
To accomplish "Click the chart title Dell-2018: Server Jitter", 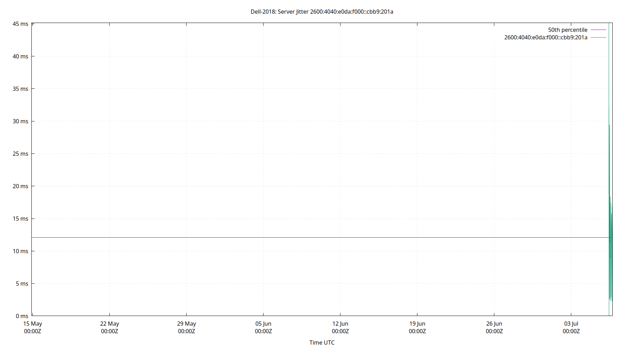I will tap(322, 11).
